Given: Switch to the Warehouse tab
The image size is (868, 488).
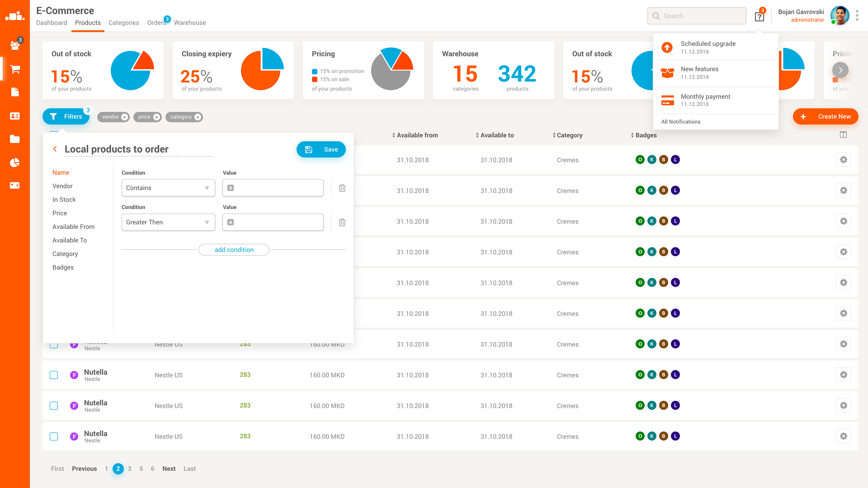Looking at the screenshot, I should [190, 23].
